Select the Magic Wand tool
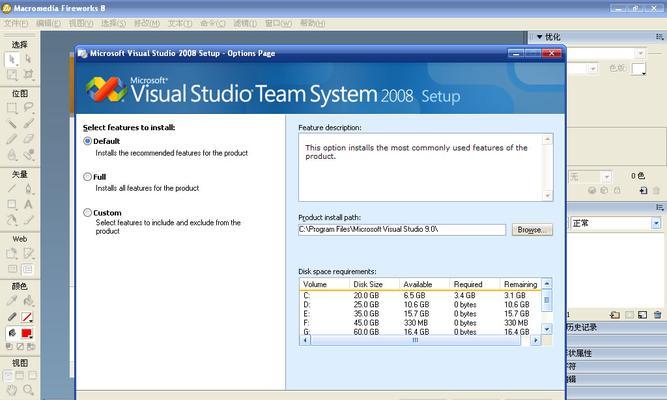This screenshot has height=400, width=667. click(x=12, y=123)
